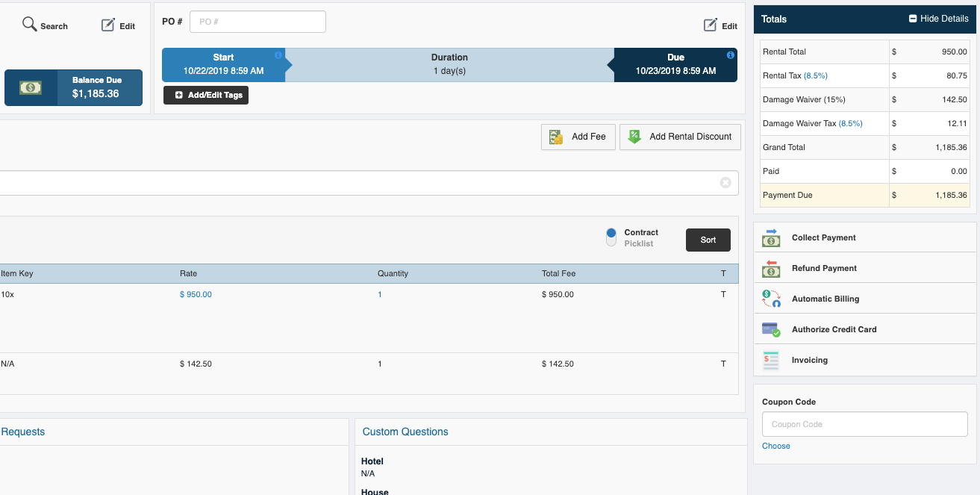Click the quantity 1 link for 10x
The image size is (980, 495).
pos(379,294)
